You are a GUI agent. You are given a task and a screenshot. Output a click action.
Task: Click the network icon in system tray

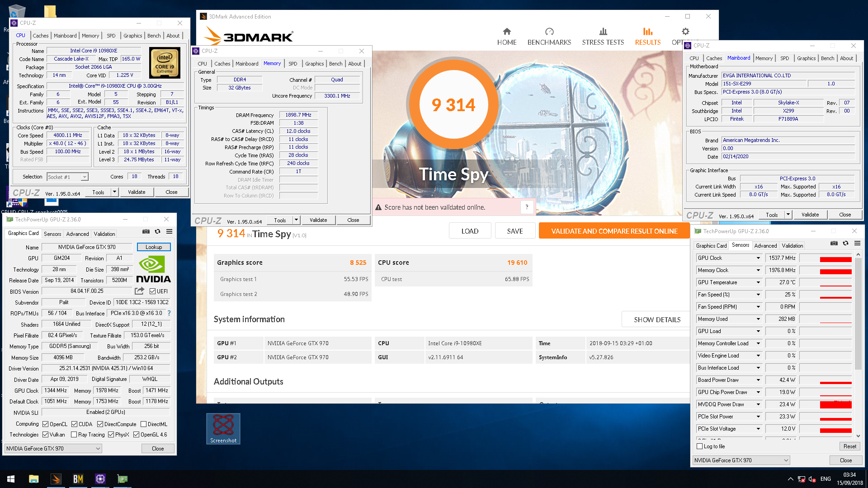click(801, 479)
